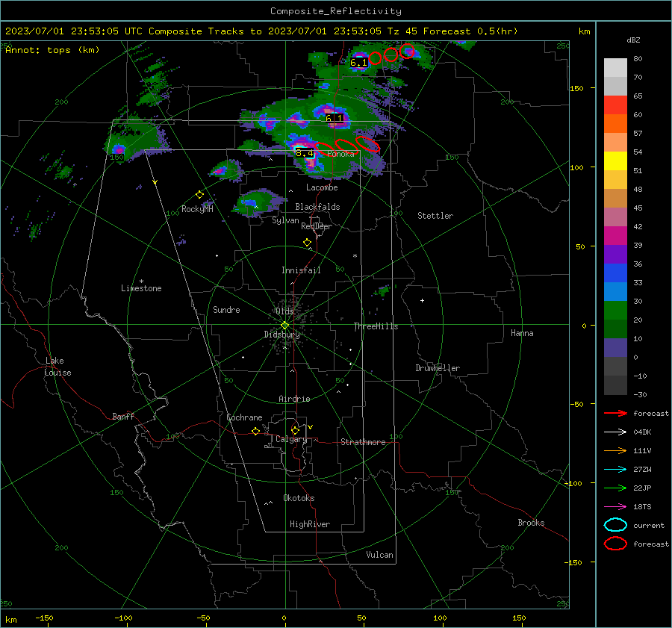
Task: Select the magenta 18TS arrow legend icon
Action: [615, 507]
